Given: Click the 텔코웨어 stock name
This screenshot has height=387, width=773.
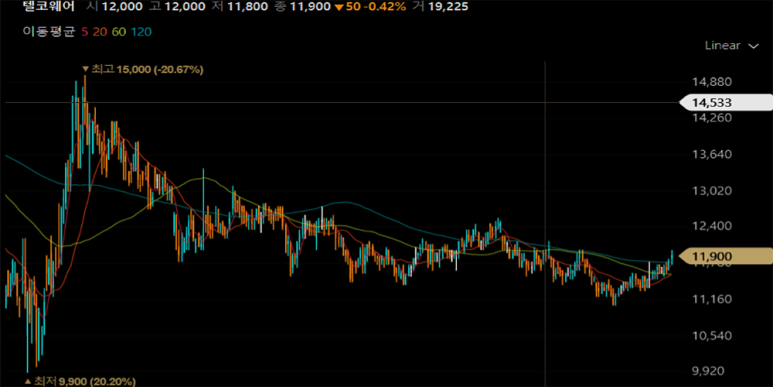Looking at the screenshot, I should [48, 6].
